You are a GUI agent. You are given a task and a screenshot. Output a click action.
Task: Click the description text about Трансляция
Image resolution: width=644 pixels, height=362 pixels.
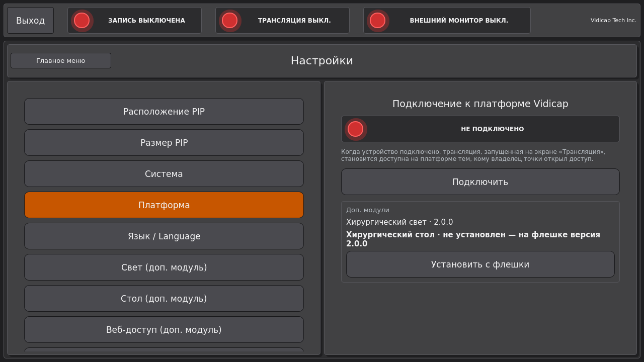click(473, 155)
